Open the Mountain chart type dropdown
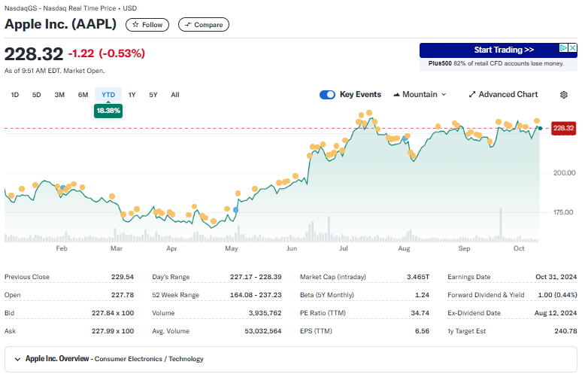 click(x=420, y=95)
